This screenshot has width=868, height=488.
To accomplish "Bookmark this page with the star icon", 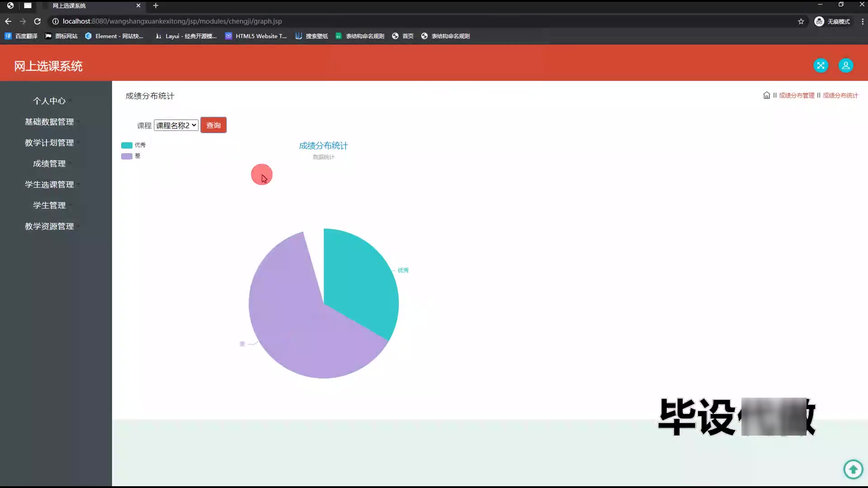I will click(801, 21).
